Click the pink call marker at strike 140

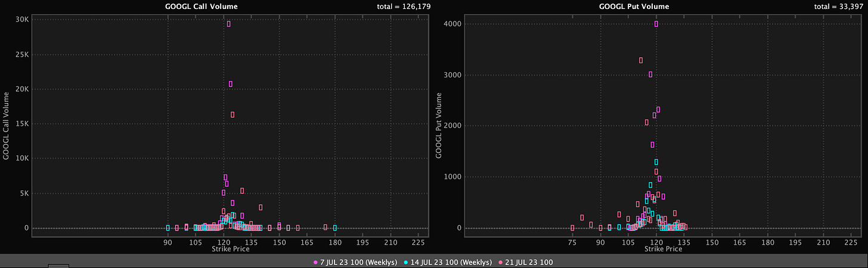pos(261,207)
